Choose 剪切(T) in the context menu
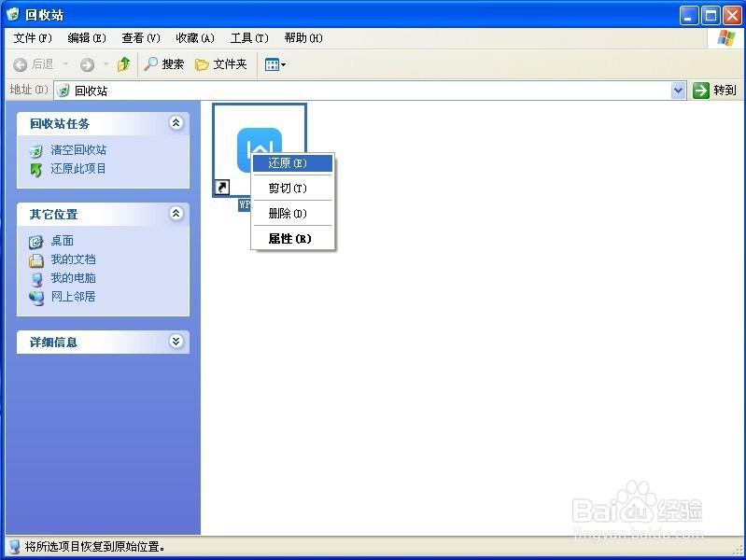746x560 pixels. pos(292,189)
